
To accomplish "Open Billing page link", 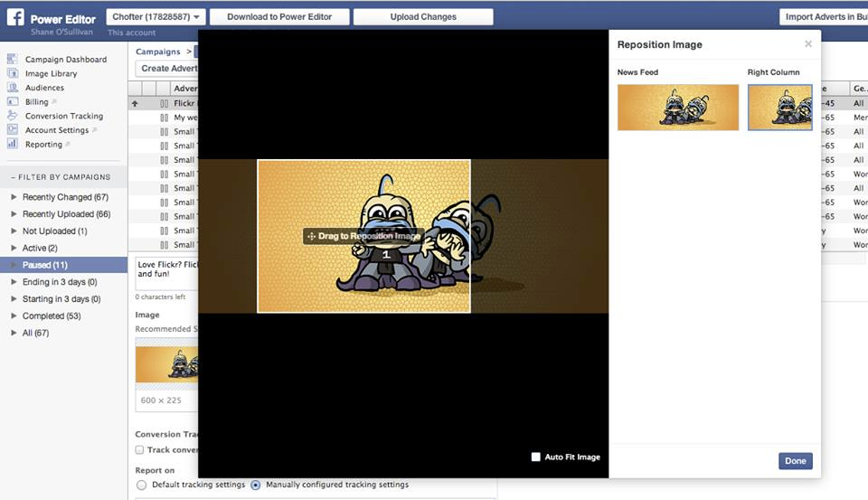I will pyautogui.click(x=36, y=102).
